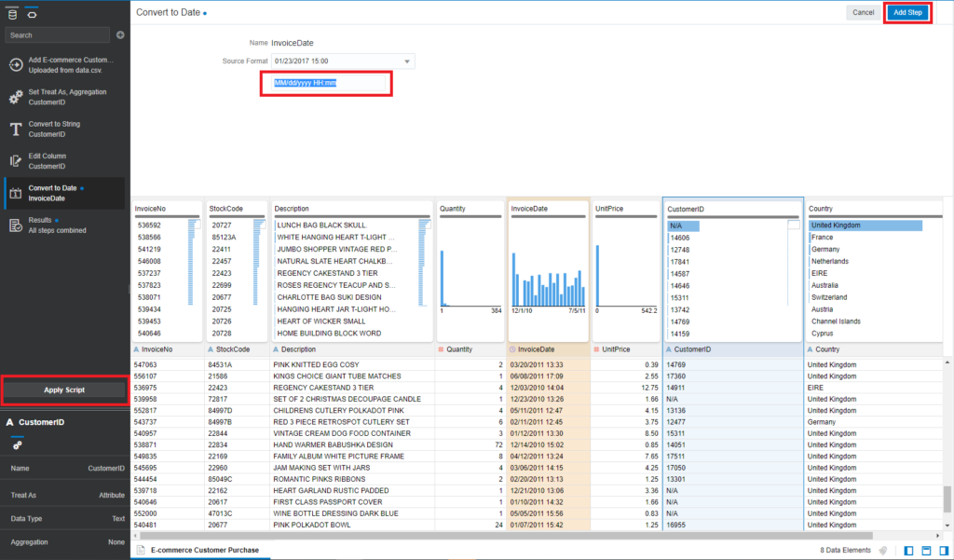Click the Add Step button
The image size is (954, 560).
point(907,13)
